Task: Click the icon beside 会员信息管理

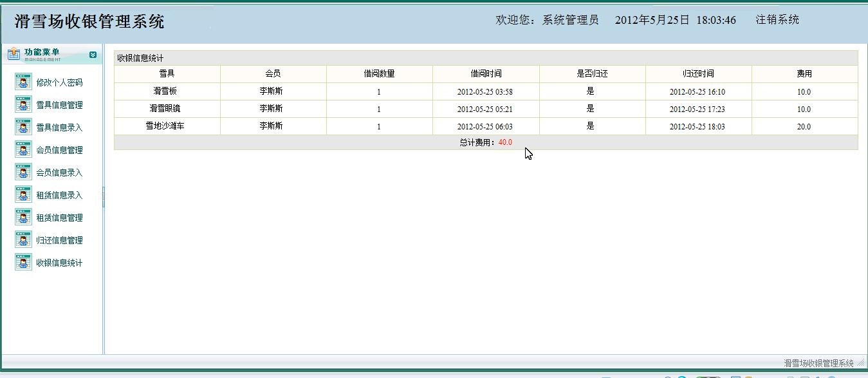Action: click(x=23, y=150)
